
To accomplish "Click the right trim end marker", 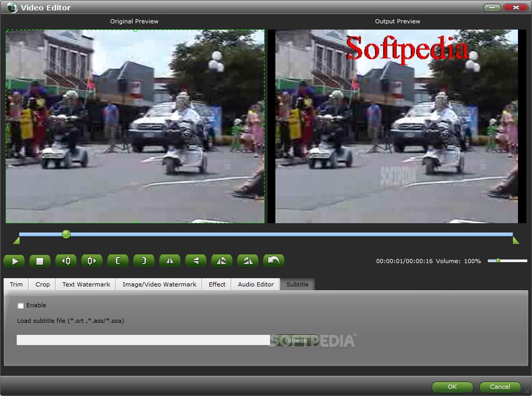I will point(516,240).
